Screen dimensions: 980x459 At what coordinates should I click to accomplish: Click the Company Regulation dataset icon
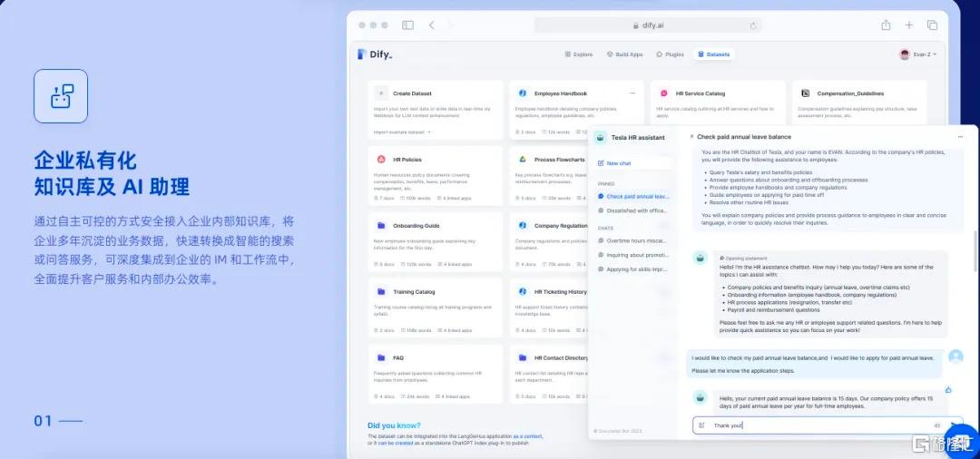pos(522,226)
